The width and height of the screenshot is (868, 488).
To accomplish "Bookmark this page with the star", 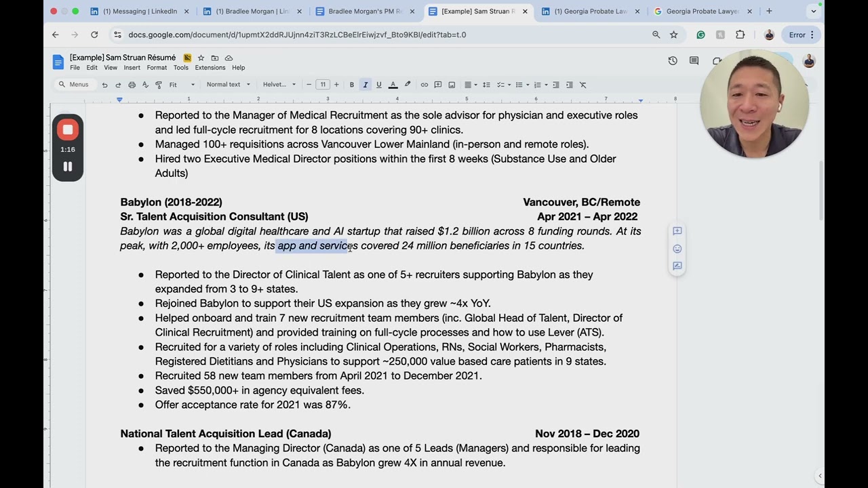I will [x=673, y=35].
